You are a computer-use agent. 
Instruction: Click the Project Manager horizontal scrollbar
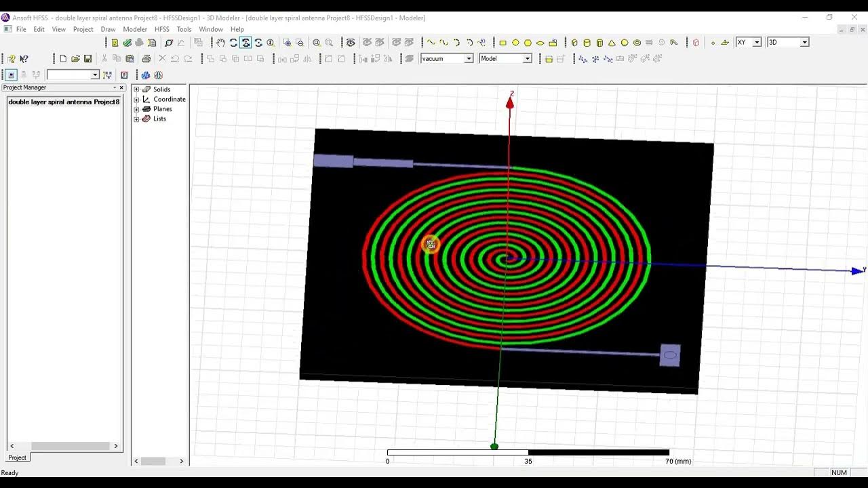tap(64, 446)
